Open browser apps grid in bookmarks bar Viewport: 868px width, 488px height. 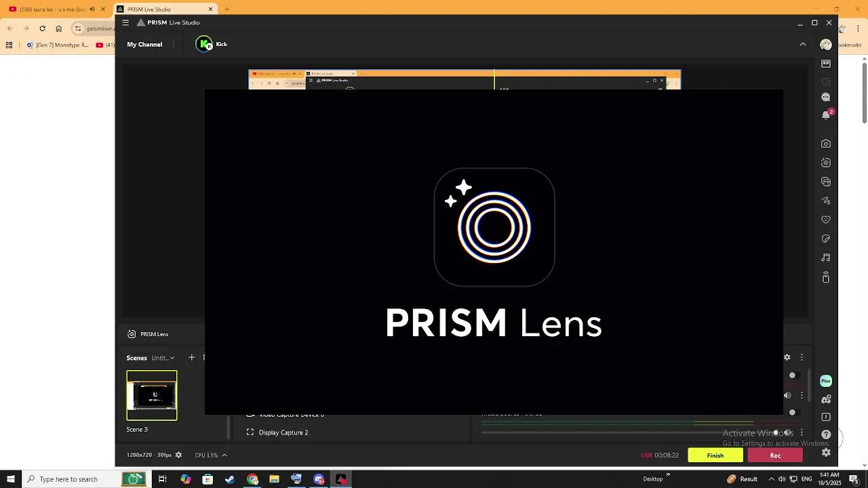tap(9, 45)
